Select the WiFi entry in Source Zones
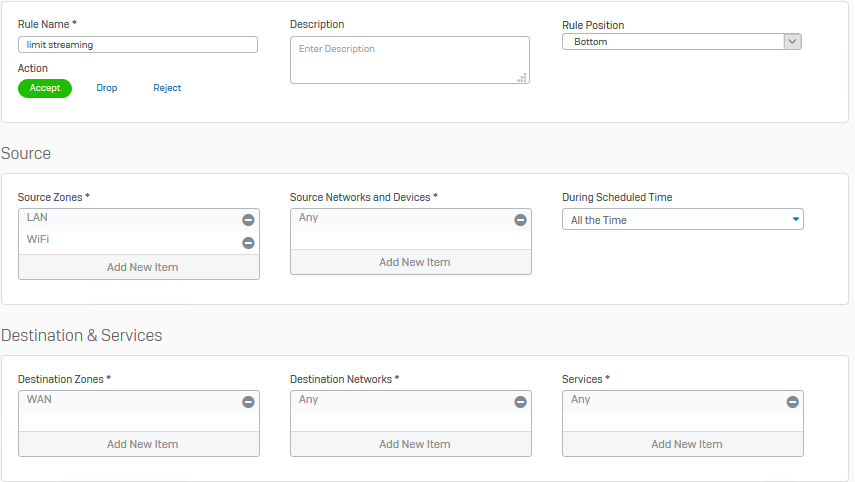 pyautogui.click(x=139, y=242)
